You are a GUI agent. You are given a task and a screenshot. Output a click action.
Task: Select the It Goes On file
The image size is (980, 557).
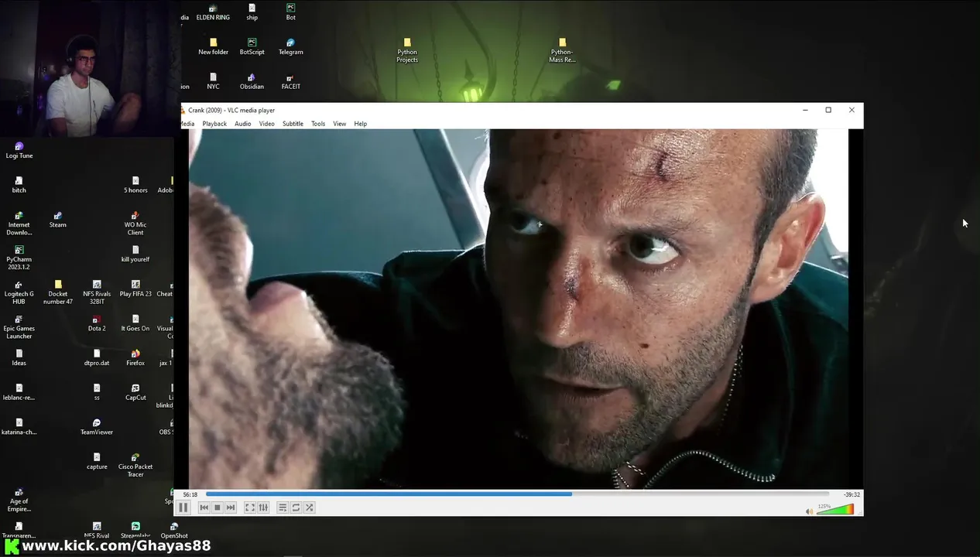click(135, 323)
